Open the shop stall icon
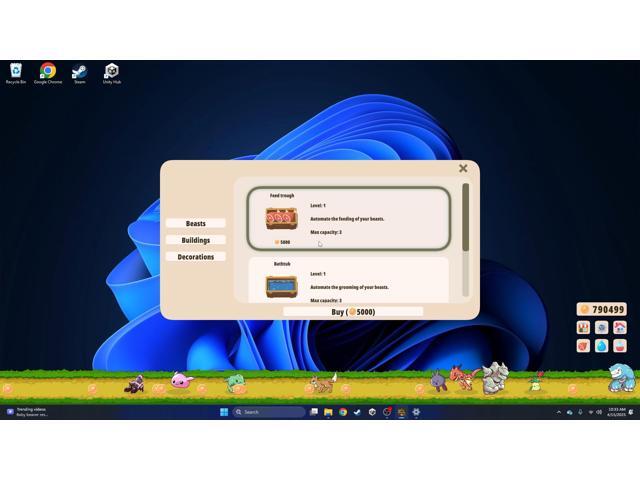 point(583,327)
